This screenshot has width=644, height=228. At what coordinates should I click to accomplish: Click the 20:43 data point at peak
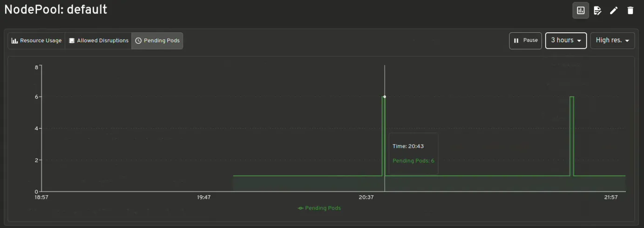(385, 97)
